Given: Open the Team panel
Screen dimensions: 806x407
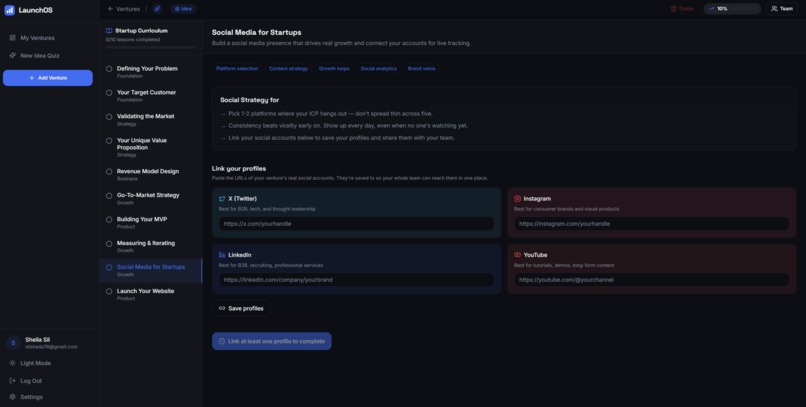Looking at the screenshot, I should [782, 9].
